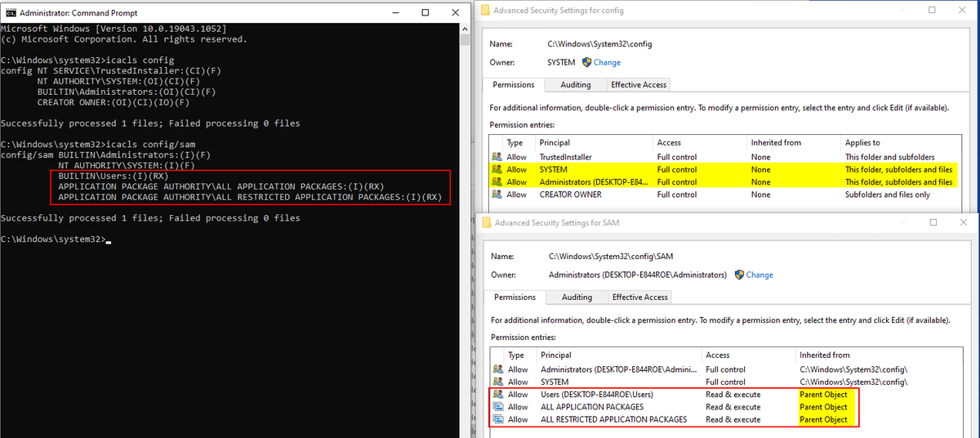This screenshot has width=980, height=438.
Task: Click Administrators owner name in SAM window
Action: 638,275
